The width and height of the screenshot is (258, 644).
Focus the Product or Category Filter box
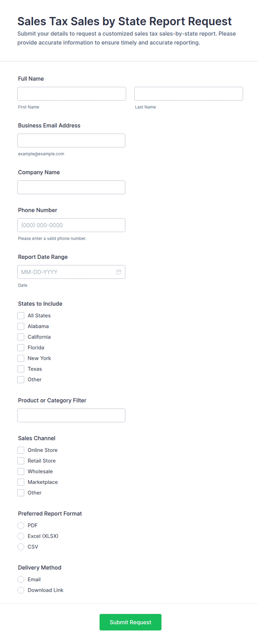pyautogui.click(x=71, y=415)
